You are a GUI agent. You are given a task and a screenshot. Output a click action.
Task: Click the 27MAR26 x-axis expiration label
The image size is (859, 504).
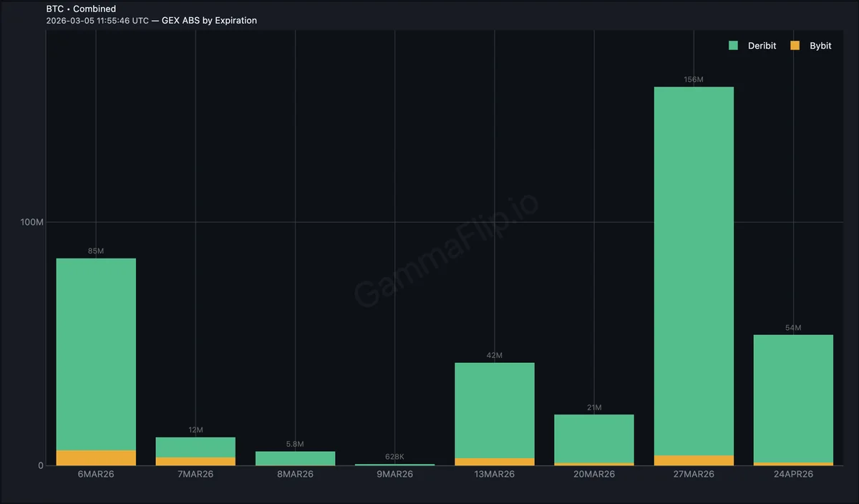pyautogui.click(x=694, y=475)
